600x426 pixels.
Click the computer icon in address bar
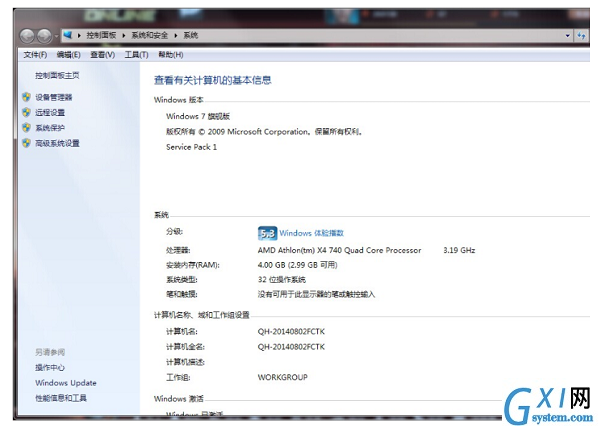(68, 35)
